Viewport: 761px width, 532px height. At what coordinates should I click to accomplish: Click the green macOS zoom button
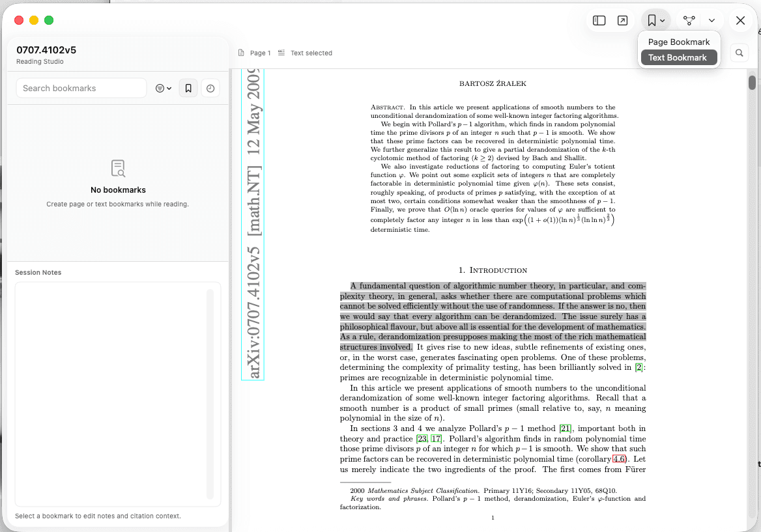(49, 20)
